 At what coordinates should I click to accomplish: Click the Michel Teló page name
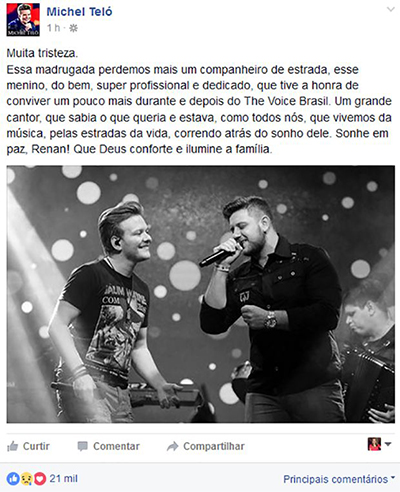pos(79,12)
